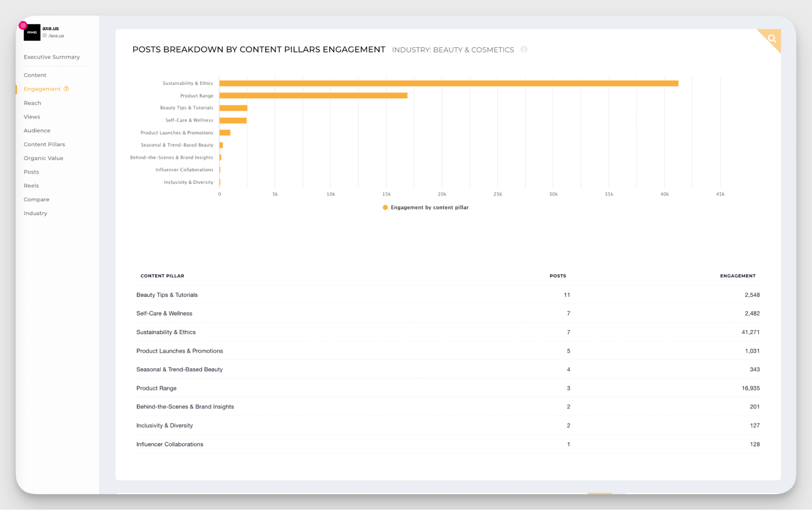Toggle the Engagement by content pillar legend
812x510 pixels.
point(425,207)
